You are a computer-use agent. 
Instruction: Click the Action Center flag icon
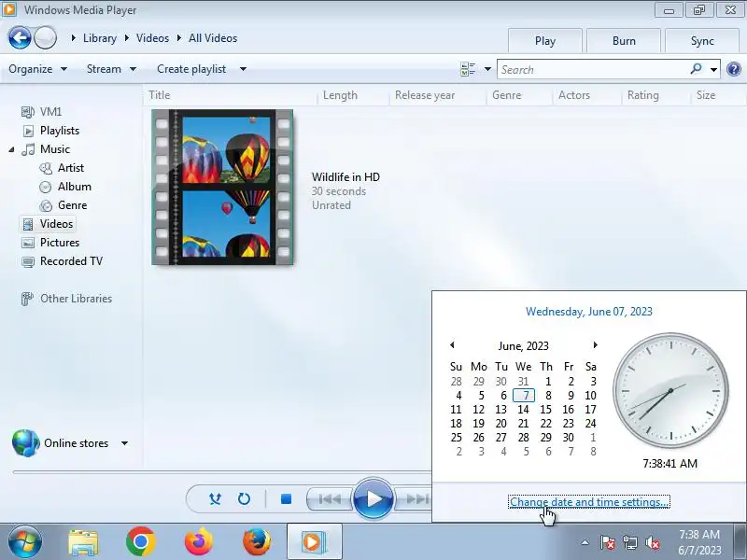pyautogui.click(x=607, y=542)
